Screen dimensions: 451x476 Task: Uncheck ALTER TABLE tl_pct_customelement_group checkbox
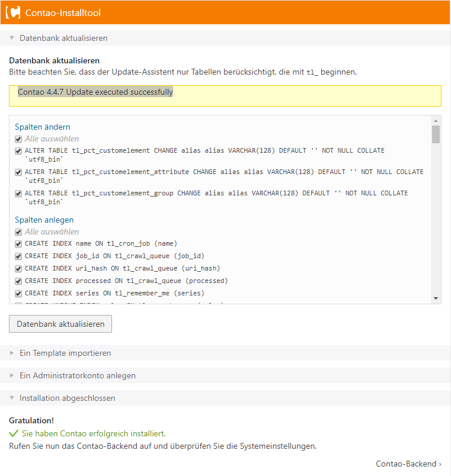pyautogui.click(x=18, y=194)
